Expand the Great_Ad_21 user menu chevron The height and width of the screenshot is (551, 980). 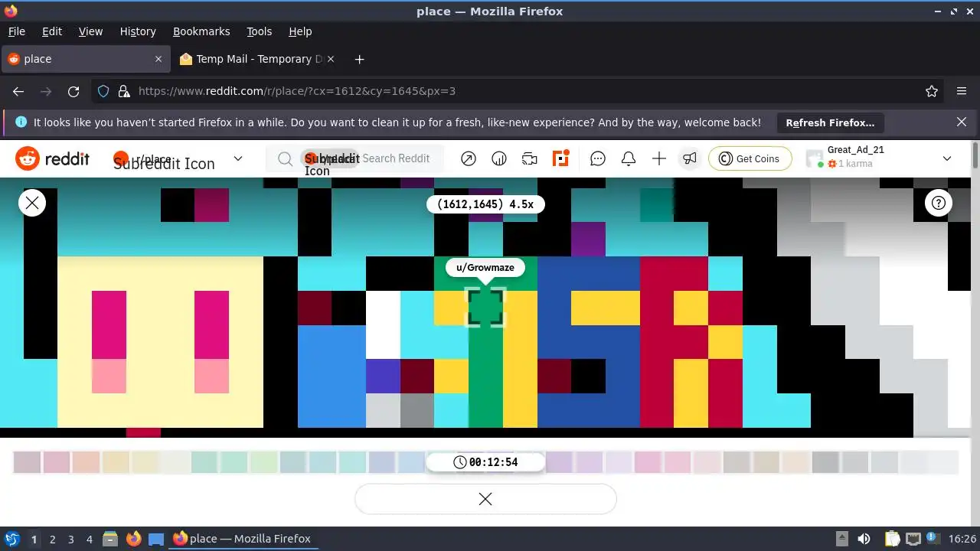[947, 158]
